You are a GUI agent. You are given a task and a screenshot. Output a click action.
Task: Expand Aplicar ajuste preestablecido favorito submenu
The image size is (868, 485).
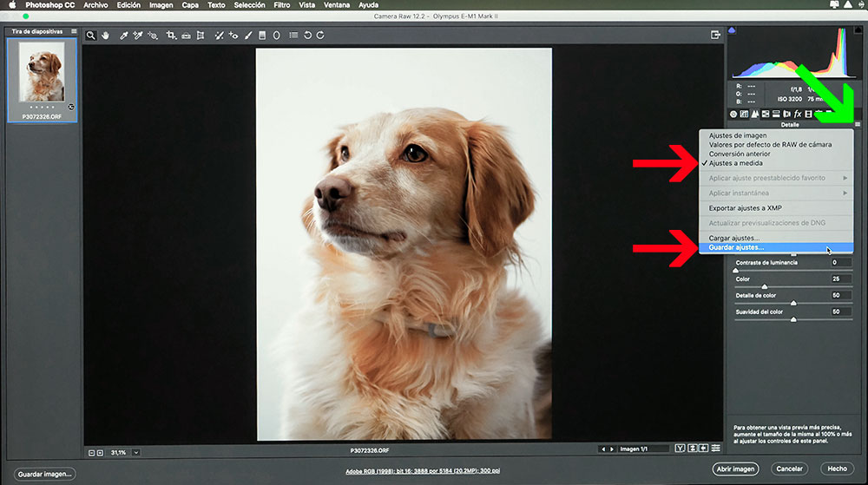pos(776,178)
